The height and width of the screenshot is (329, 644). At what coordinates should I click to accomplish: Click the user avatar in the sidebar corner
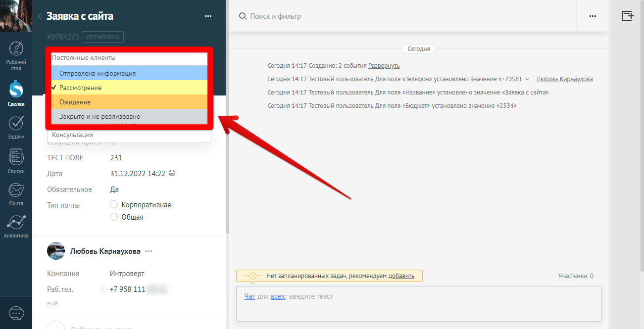16,16
